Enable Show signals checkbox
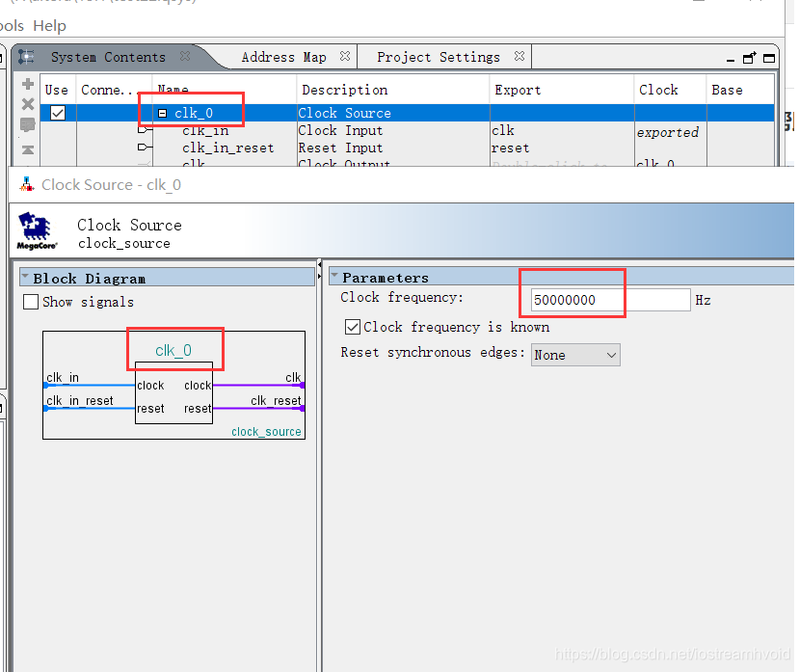Viewport: 799px width, 672px height. pos(31,302)
